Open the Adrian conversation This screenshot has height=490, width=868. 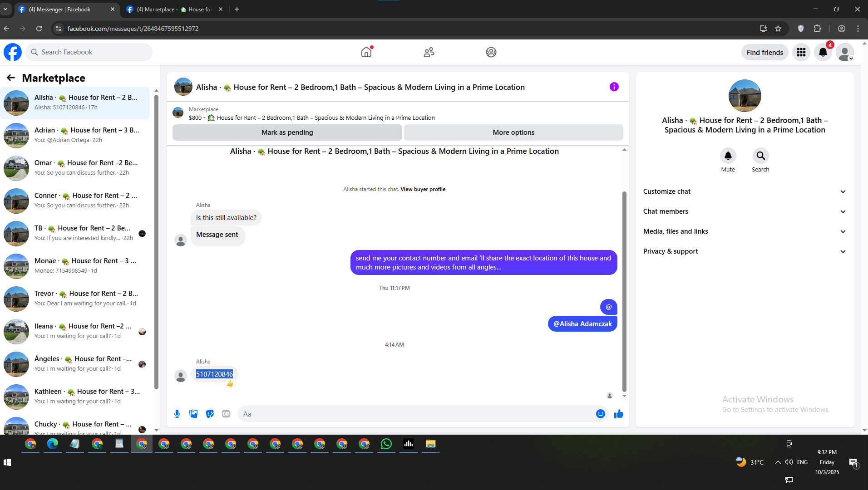[75, 136]
